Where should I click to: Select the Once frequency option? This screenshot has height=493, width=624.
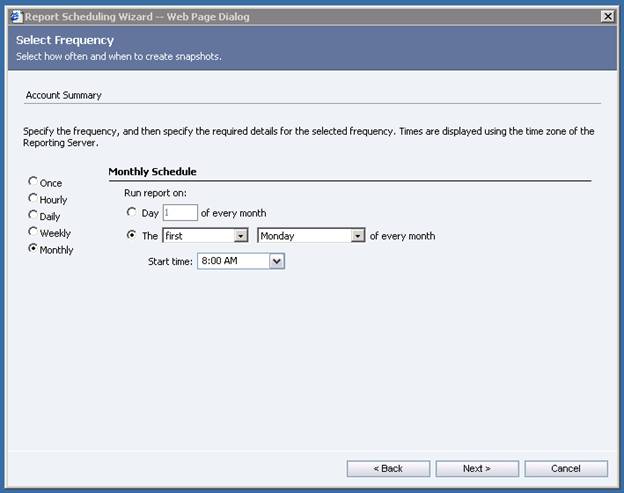(33, 182)
